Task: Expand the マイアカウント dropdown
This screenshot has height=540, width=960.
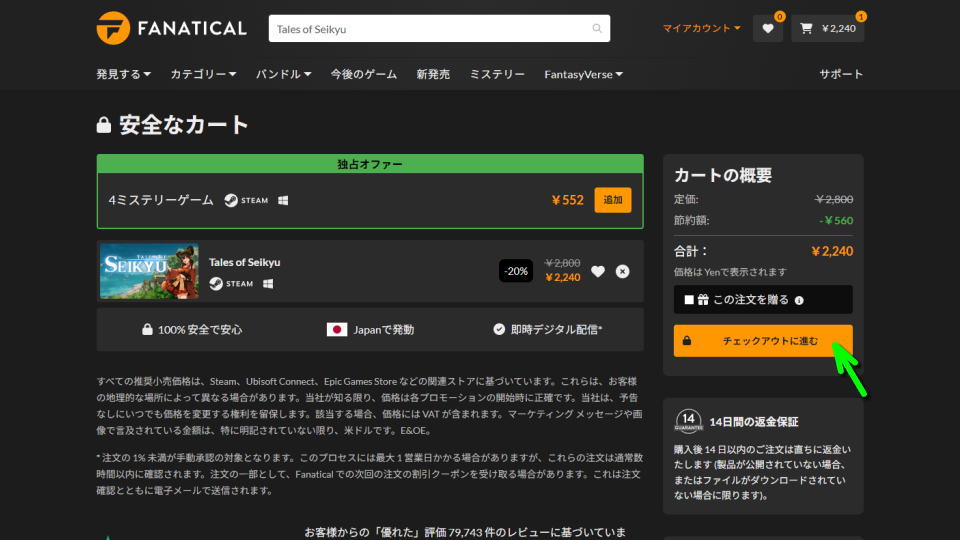Action: [702, 28]
